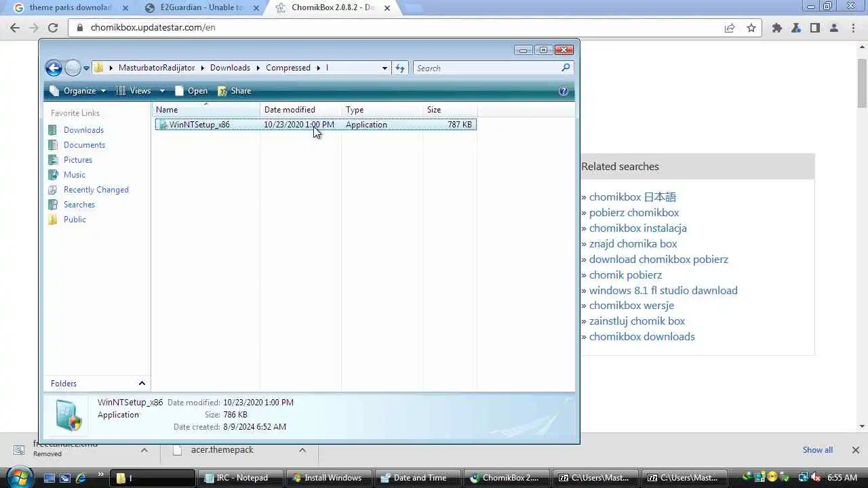Expand the Folders pane chevron
Viewport: 868px width, 488px height.
142,384
